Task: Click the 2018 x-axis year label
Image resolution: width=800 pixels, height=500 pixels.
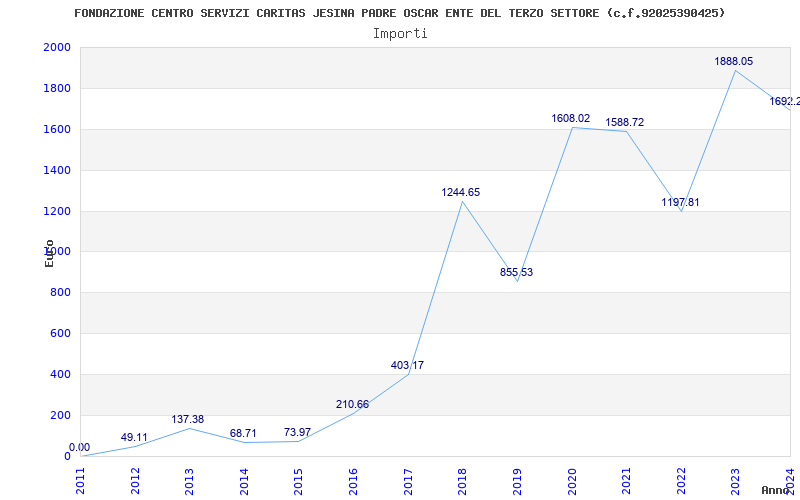Action: [463, 482]
